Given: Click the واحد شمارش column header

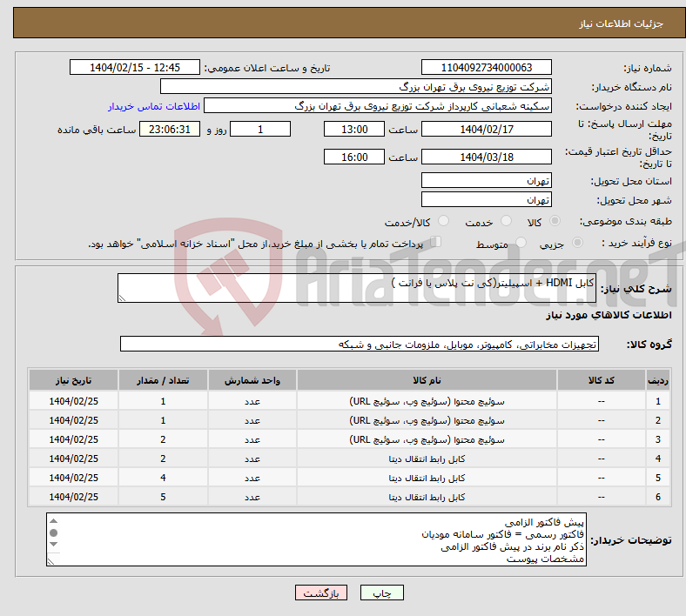Looking at the screenshot, I should [252, 380].
